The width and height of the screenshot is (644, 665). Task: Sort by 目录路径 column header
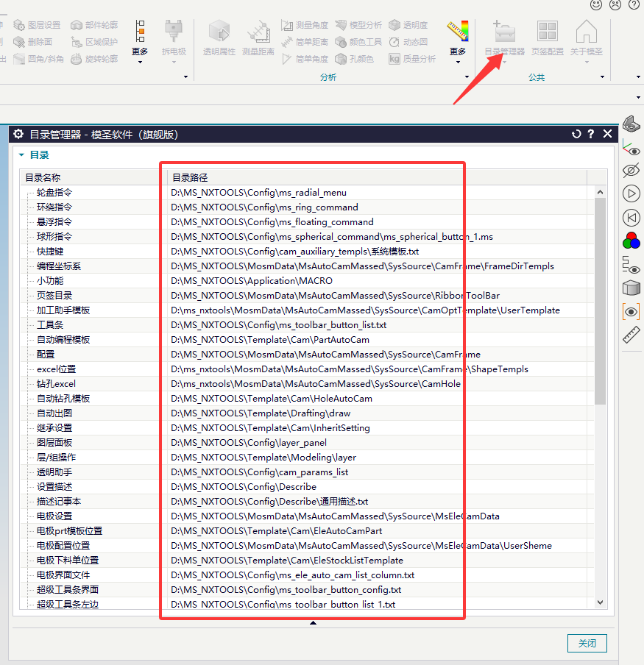coord(377,177)
